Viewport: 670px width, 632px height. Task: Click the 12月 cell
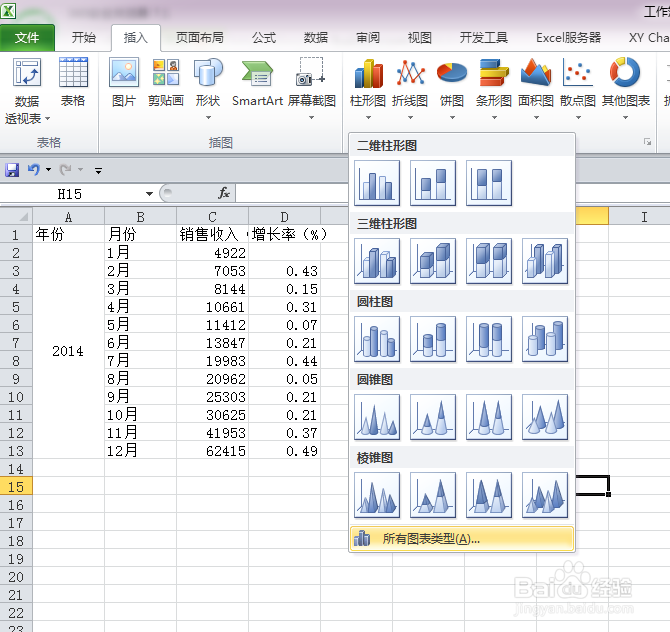(141, 451)
